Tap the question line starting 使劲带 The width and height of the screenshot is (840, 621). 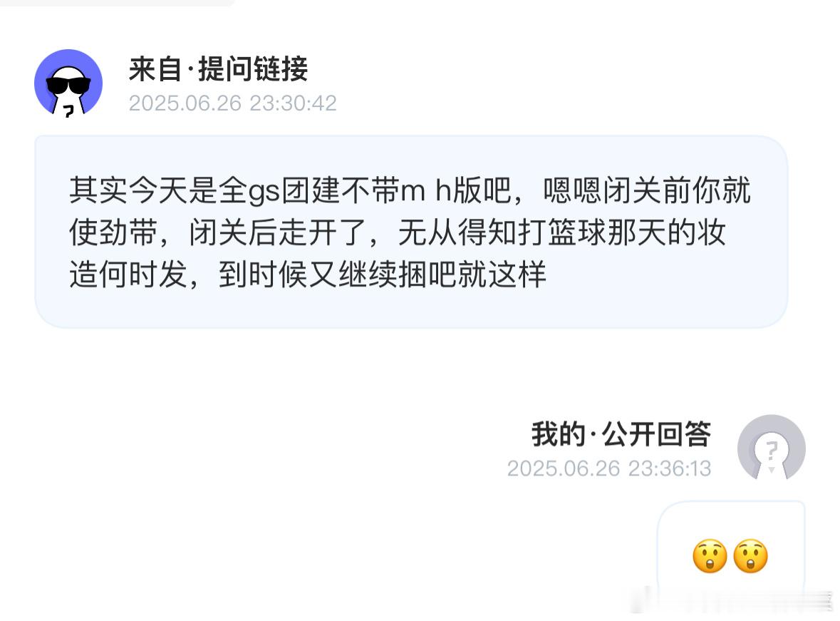point(398,232)
